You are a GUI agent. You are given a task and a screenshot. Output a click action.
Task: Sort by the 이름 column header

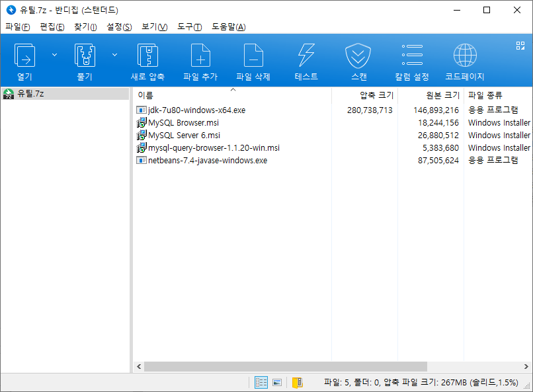pos(232,95)
